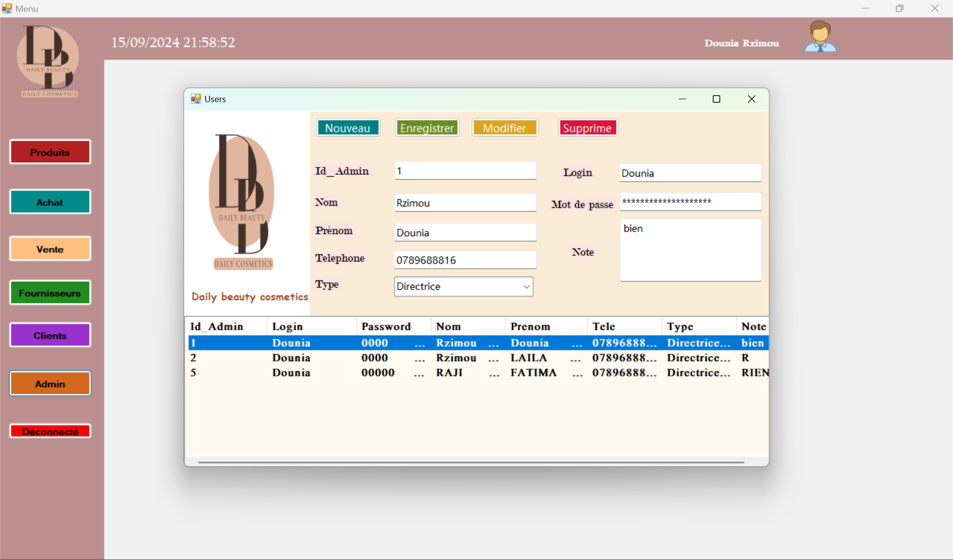Click the user avatar icon

coord(820,37)
